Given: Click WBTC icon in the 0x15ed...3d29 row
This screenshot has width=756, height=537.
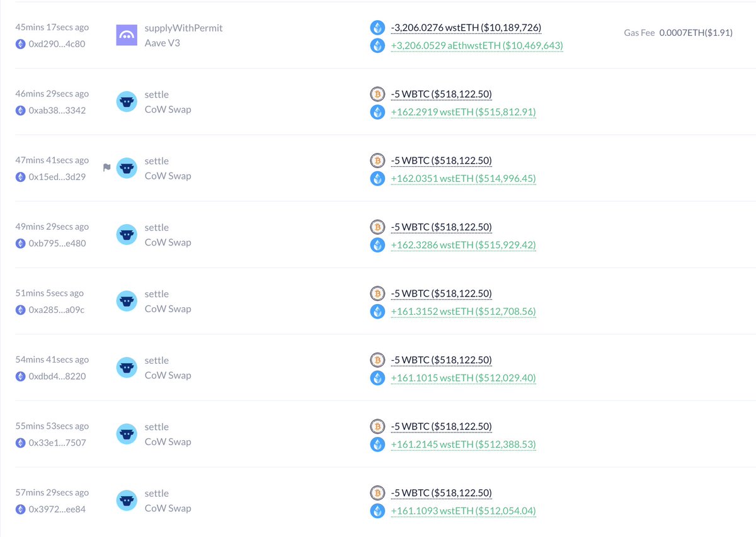Looking at the screenshot, I should tap(377, 161).
